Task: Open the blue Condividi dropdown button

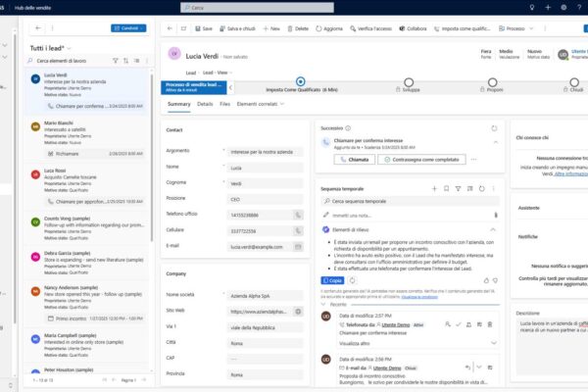Action: [128, 28]
